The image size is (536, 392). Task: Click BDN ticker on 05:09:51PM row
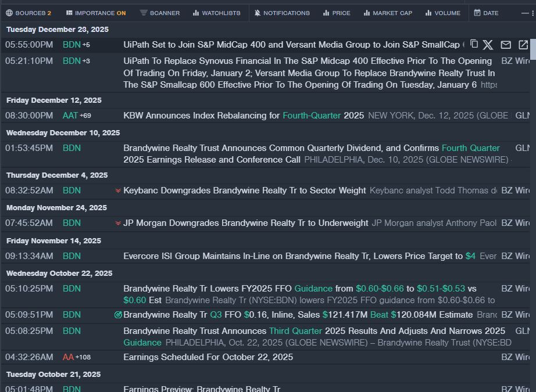pos(72,315)
